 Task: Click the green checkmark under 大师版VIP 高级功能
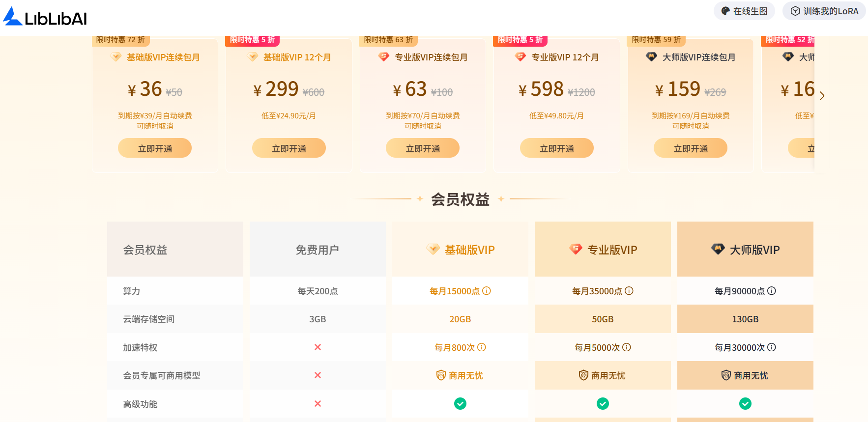[x=745, y=403]
